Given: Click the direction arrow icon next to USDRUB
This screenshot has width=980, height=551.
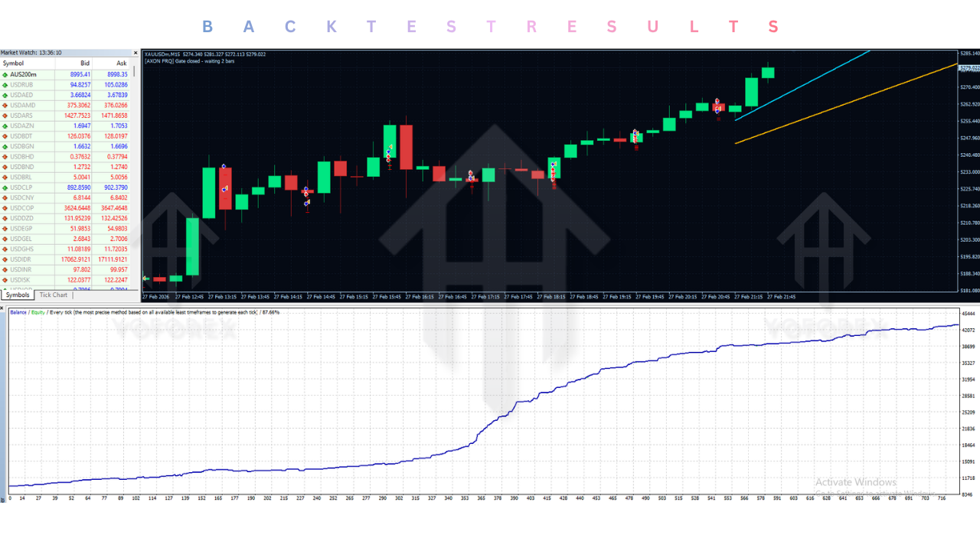Looking at the screenshot, I should click(5, 84).
